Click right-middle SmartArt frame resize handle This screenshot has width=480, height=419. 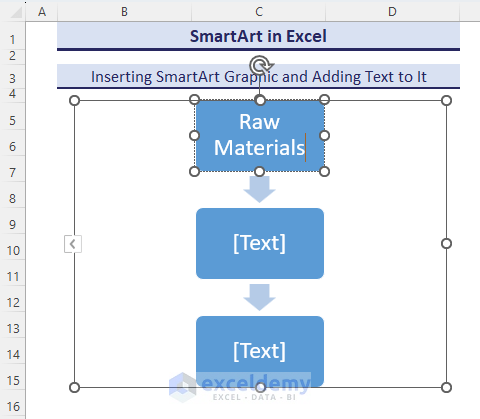446,244
